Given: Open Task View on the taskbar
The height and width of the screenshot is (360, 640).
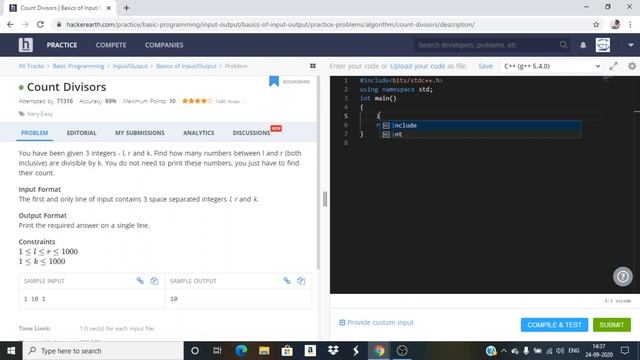Looking at the screenshot, I should tap(218, 351).
